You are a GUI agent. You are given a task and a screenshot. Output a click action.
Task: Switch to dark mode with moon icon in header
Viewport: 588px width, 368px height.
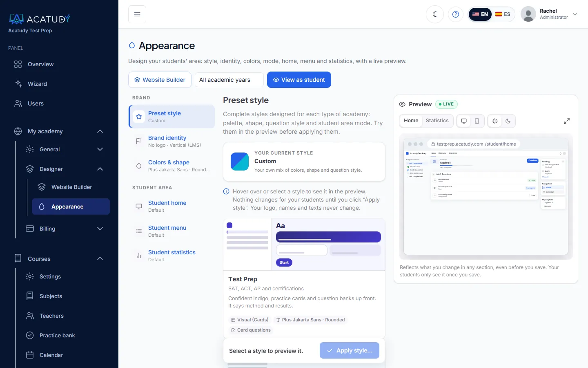tap(435, 14)
